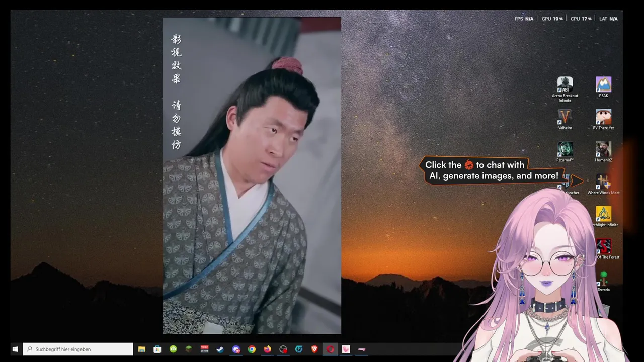Image resolution: width=644 pixels, height=362 pixels.
Task: Open Microsoft Store from the taskbar
Action: [x=157, y=349]
